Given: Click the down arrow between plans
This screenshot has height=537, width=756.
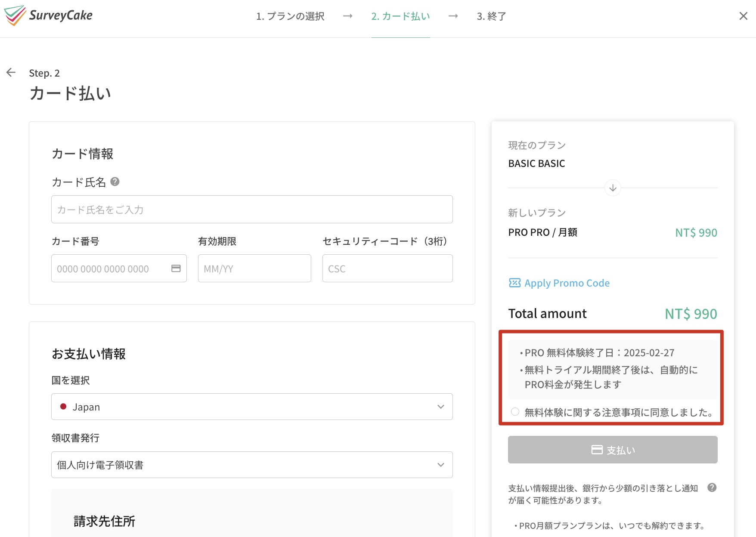Looking at the screenshot, I should point(613,188).
